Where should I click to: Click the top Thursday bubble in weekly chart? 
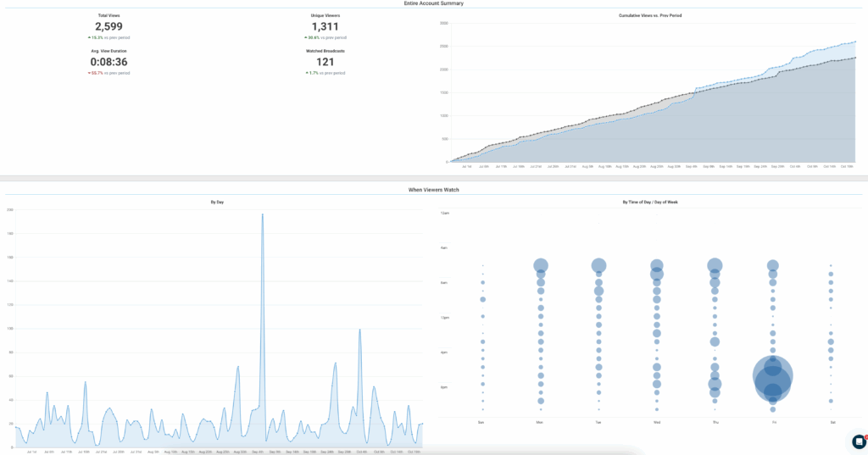click(x=715, y=265)
